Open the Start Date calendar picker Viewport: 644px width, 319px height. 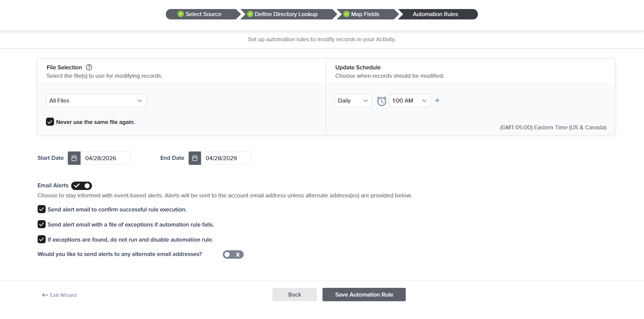pos(74,158)
